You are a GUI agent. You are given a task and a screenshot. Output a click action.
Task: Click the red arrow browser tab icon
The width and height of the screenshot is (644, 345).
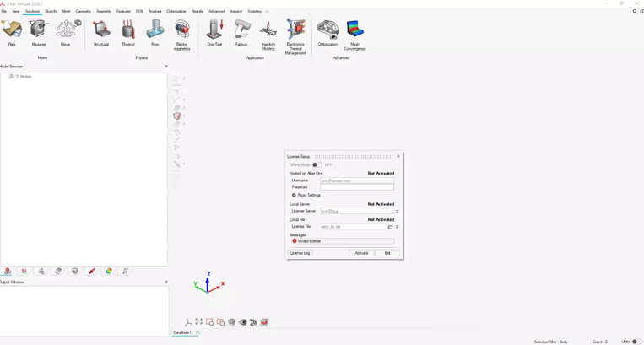pyautogui.click(x=92, y=271)
